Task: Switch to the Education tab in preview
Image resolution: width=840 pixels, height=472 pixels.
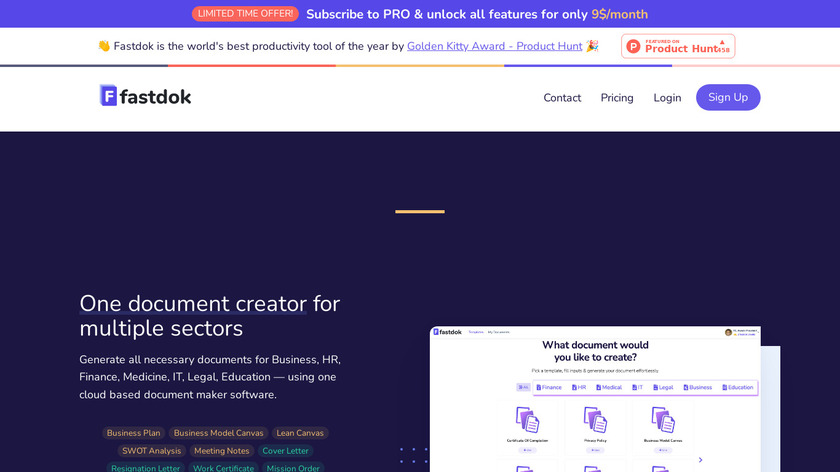Action: [738, 387]
